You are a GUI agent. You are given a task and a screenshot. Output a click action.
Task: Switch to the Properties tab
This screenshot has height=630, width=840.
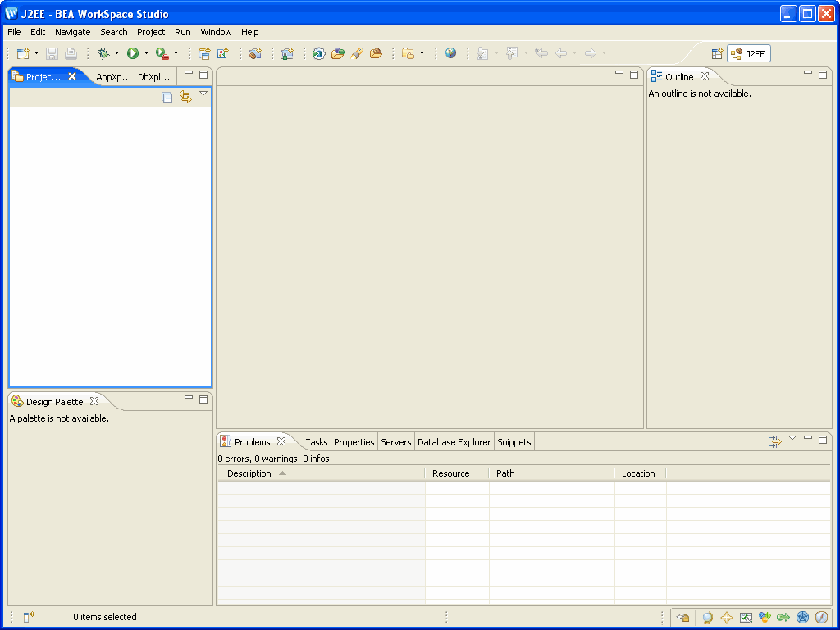pos(354,442)
